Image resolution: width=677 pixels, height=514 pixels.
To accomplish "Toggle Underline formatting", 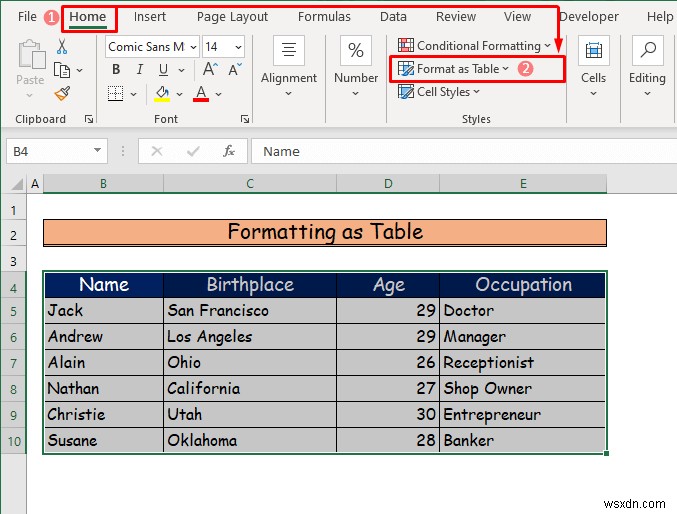I will tap(163, 70).
